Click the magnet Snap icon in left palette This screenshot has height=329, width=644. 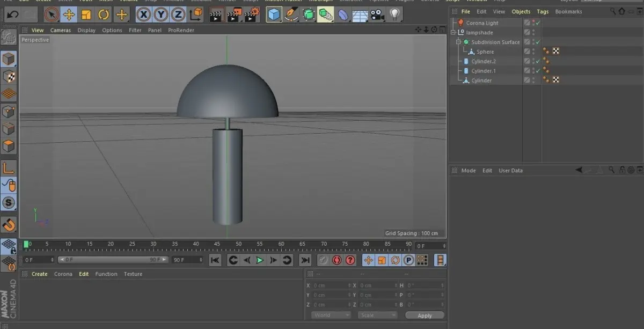(x=9, y=224)
